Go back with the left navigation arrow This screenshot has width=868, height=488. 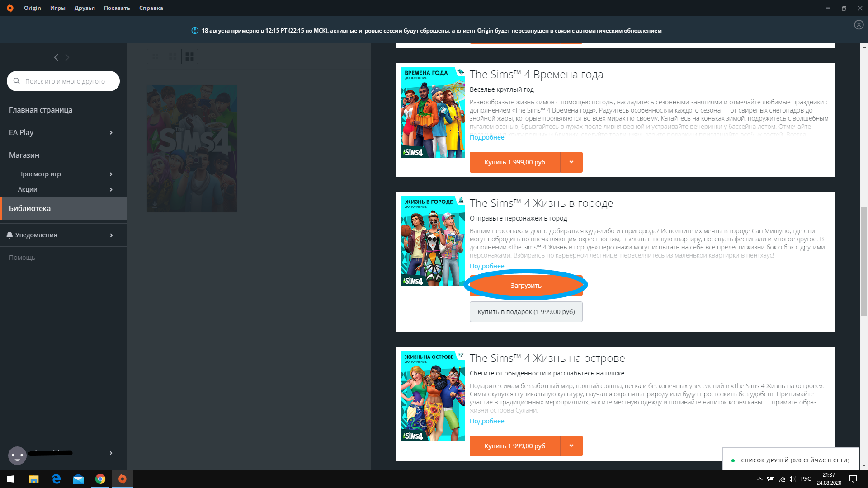pos(56,57)
